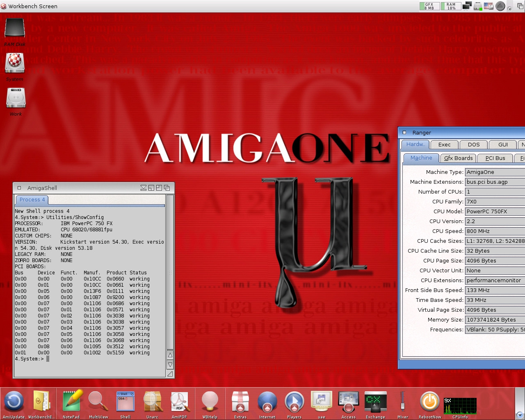Screen dimensions: 525x420
Task: Click the eject button in title bar
Action: (x=500, y=6)
